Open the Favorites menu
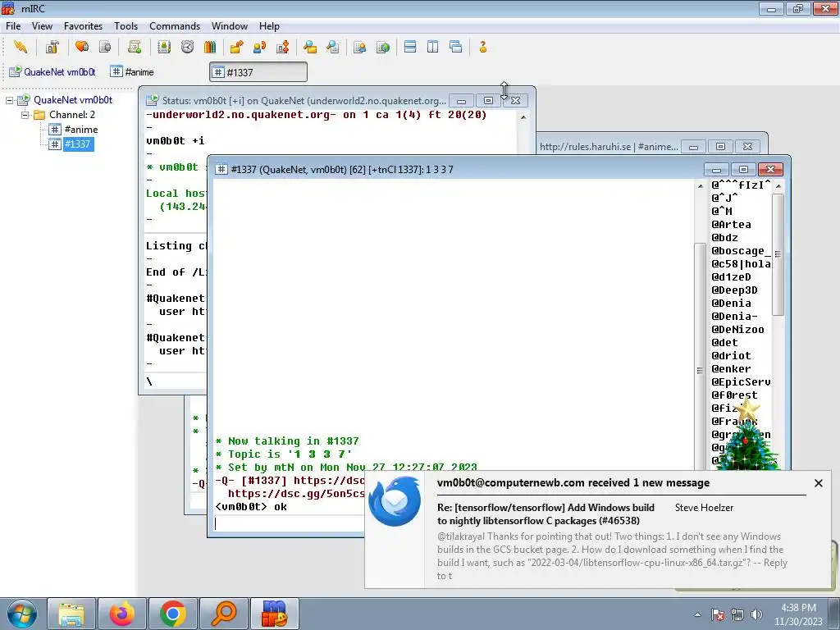 pyautogui.click(x=83, y=25)
